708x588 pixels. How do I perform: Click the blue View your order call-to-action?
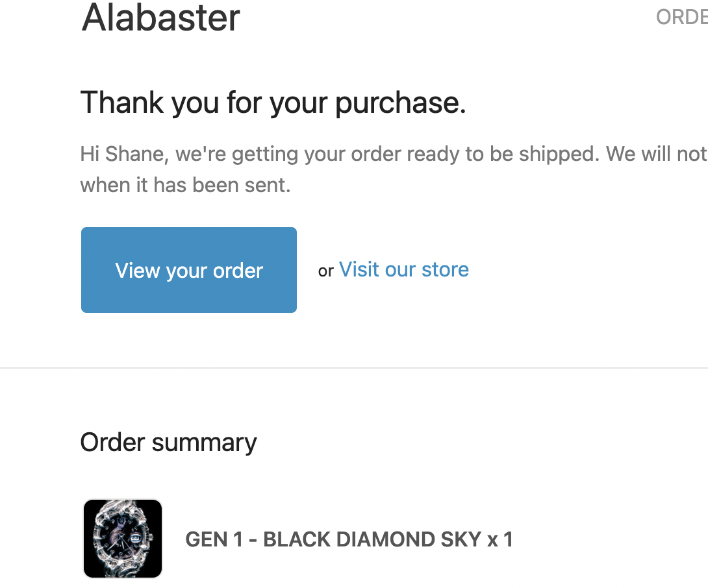(188, 269)
